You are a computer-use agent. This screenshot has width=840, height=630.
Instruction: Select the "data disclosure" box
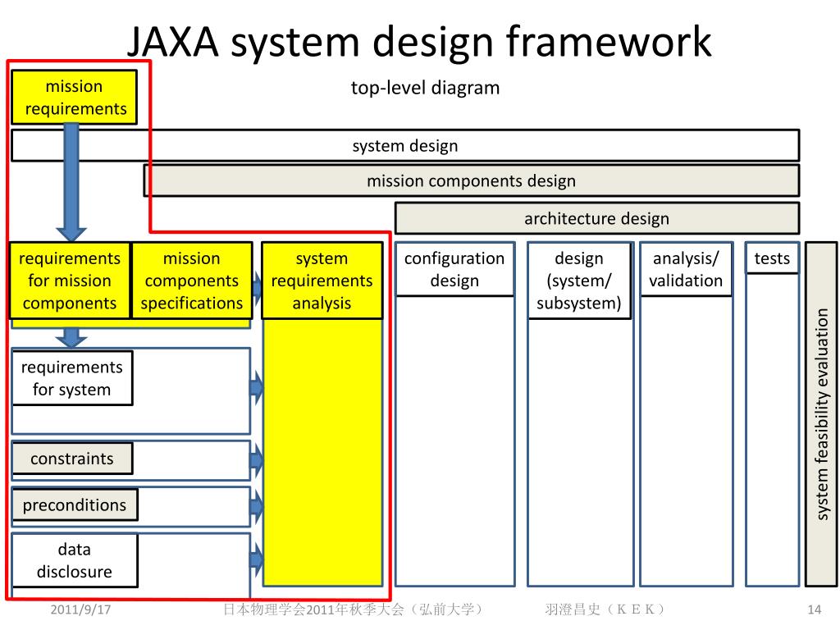point(75,560)
